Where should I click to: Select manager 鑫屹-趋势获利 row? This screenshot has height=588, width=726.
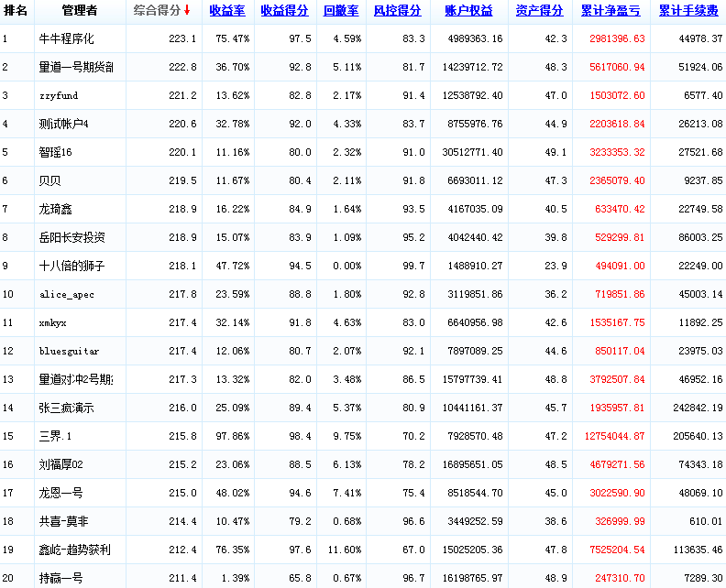coord(75,550)
